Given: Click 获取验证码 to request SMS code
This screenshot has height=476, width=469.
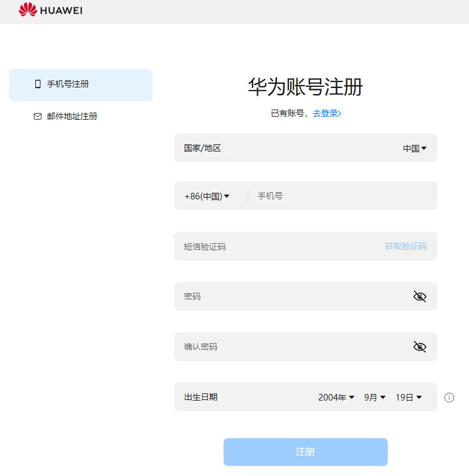Looking at the screenshot, I should (406, 246).
